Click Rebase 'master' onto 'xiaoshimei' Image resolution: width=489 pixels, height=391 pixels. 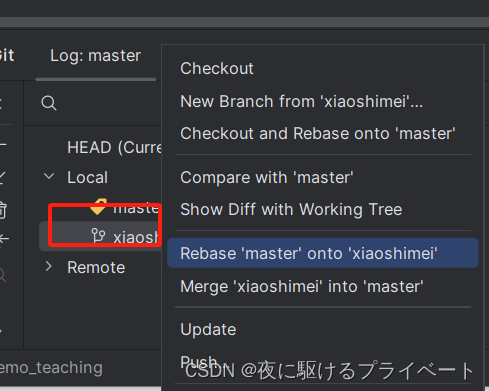click(x=323, y=253)
